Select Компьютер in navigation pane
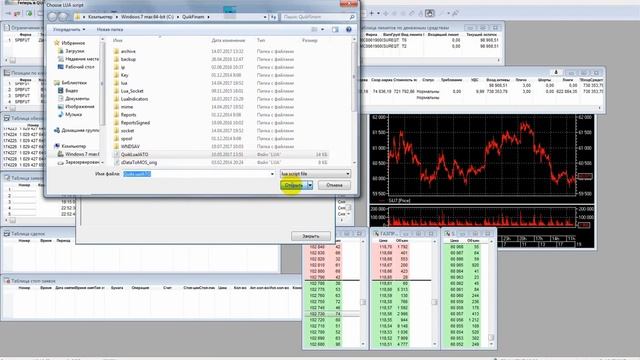Image resolution: width=640 pixels, height=360 pixels. click(73, 146)
